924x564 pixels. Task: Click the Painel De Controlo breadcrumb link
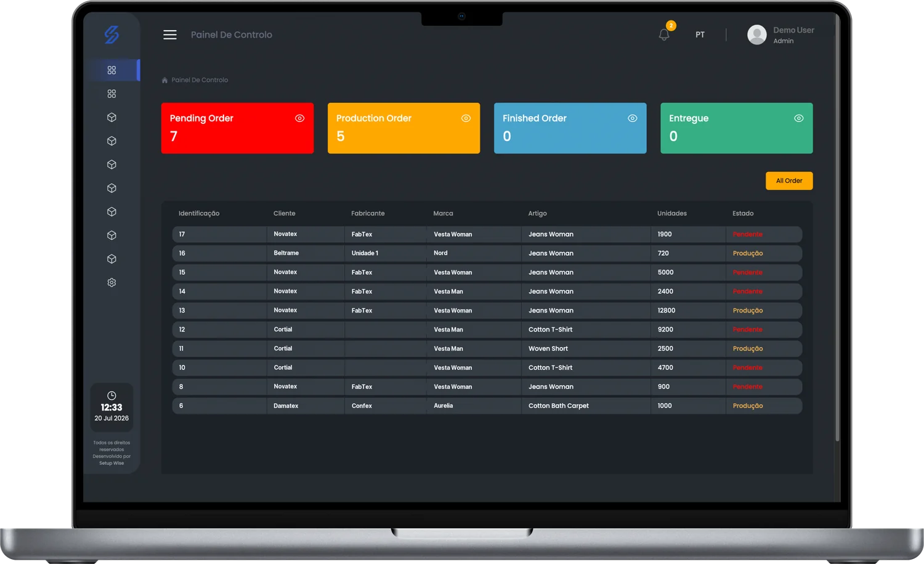(200, 80)
